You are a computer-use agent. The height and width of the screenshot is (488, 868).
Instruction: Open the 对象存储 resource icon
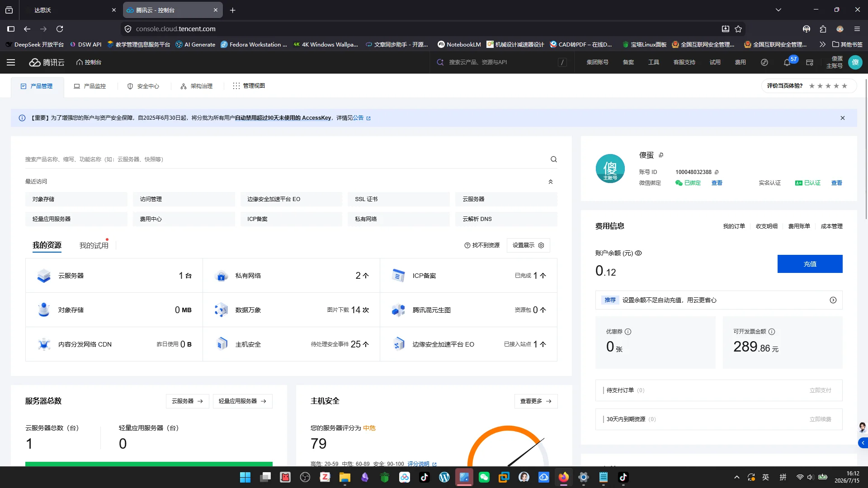pyautogui.click(x=44, y=310)
